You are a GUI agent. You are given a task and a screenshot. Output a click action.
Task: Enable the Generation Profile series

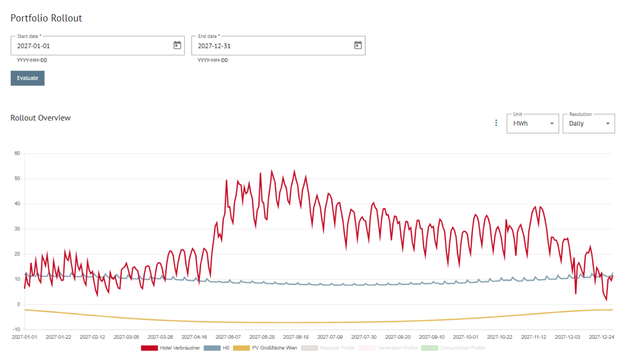397,348
